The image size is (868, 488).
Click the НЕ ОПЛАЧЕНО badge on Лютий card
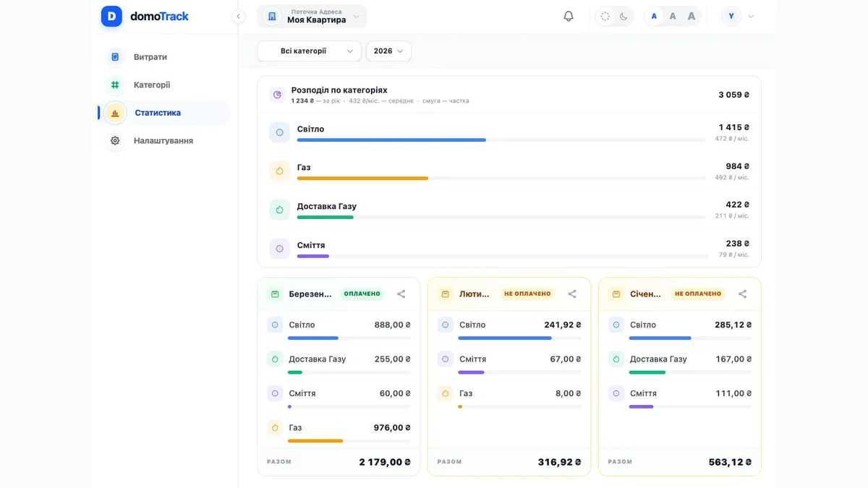point(527,294)
